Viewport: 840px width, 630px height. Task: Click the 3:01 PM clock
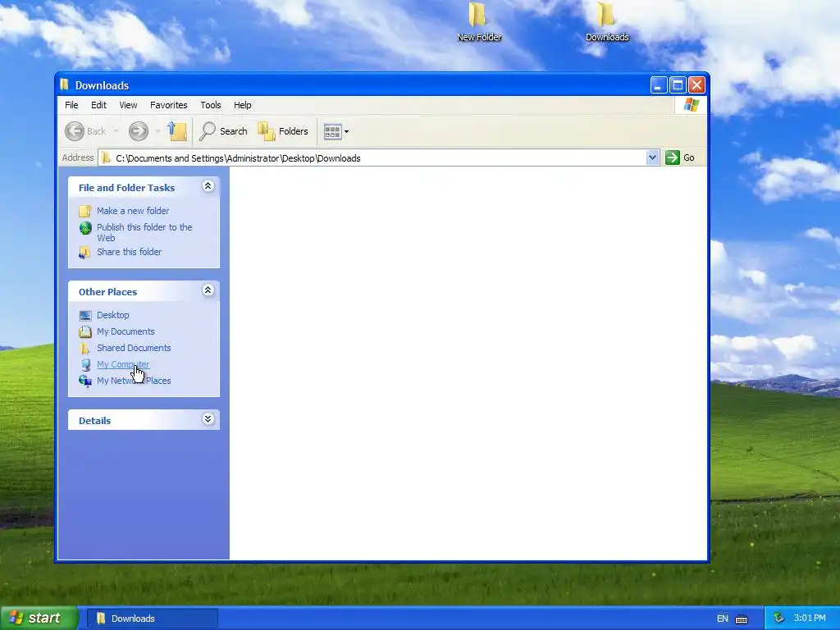(810, 619)
